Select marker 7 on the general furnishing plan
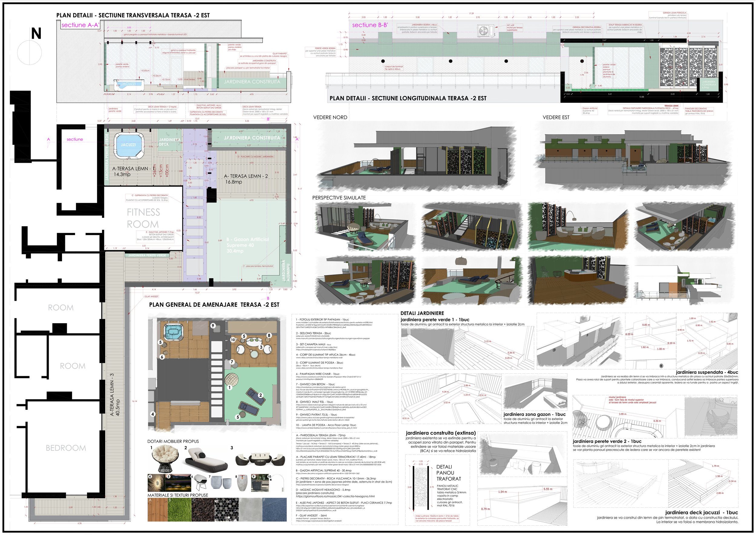 click(x=232, y=362)
